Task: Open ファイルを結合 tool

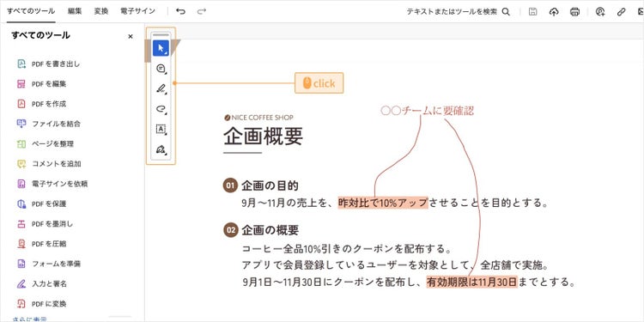Action: click(x=48, y=124)
